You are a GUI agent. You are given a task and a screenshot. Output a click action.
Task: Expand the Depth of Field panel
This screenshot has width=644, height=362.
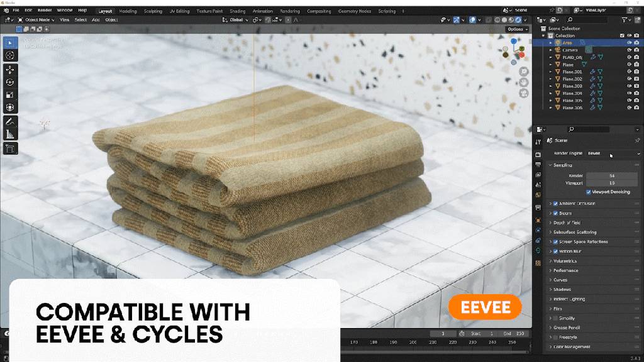click(x=566, y=222)
